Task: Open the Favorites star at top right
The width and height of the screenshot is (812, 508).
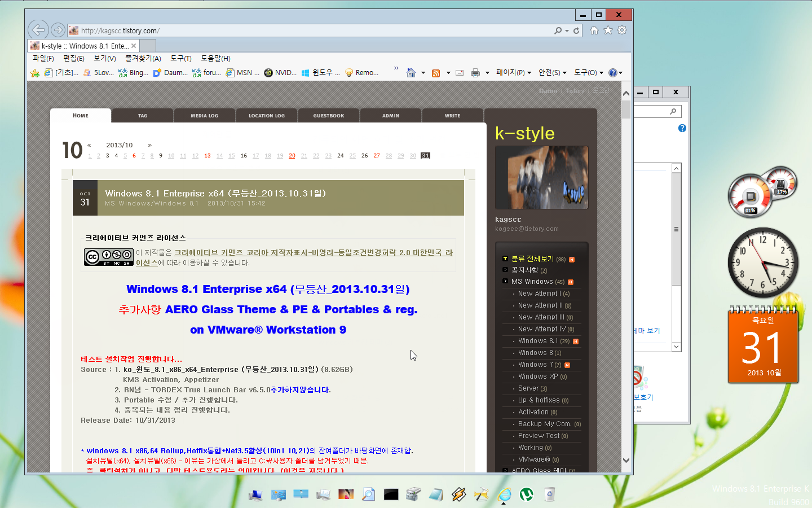Action: pos(608,30)
